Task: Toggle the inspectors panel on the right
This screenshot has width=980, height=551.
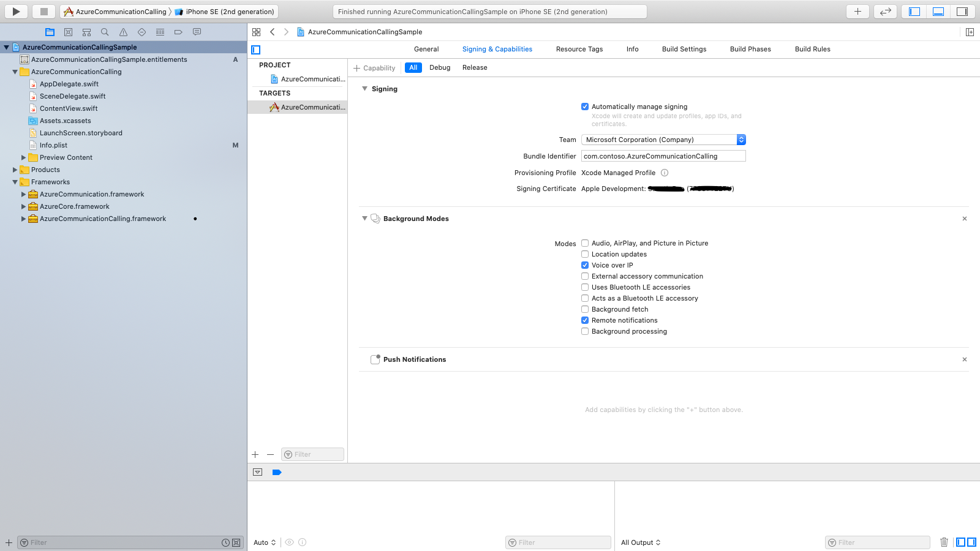Action: (962, 11)
